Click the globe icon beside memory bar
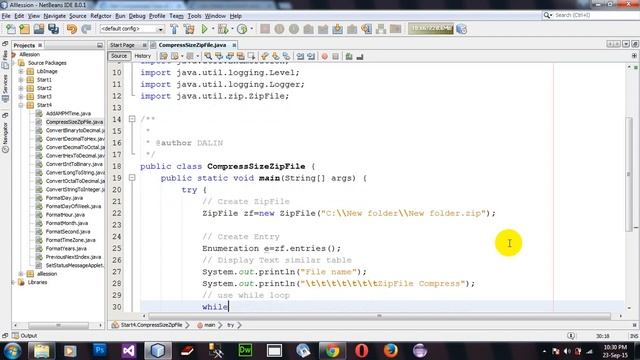640x360 pixels. [x=462, y=29]
